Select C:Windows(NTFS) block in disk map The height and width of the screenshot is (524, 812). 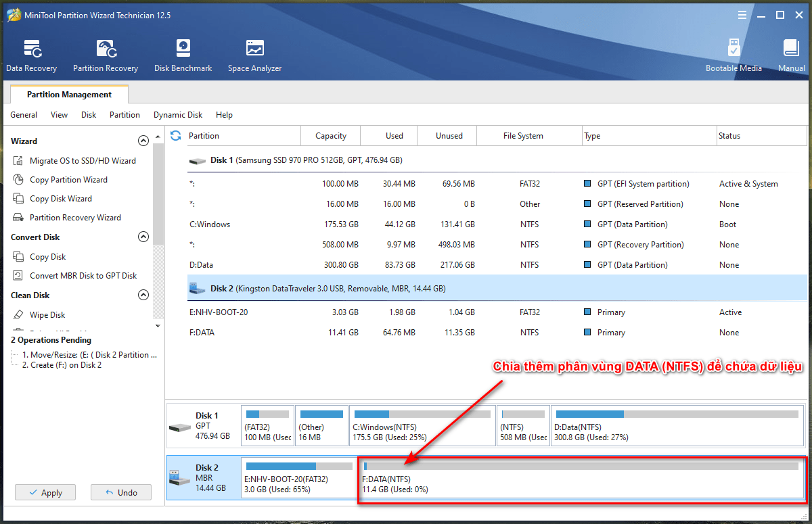point(422,426)
